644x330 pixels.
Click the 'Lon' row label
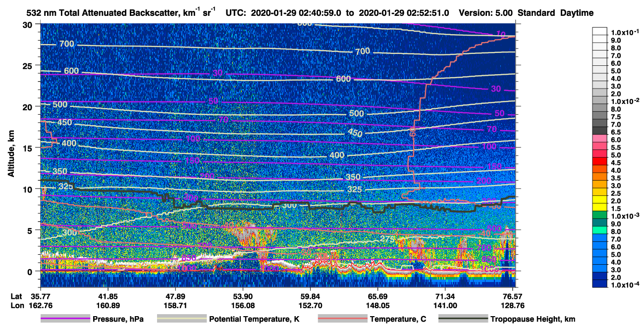[17, 306]
